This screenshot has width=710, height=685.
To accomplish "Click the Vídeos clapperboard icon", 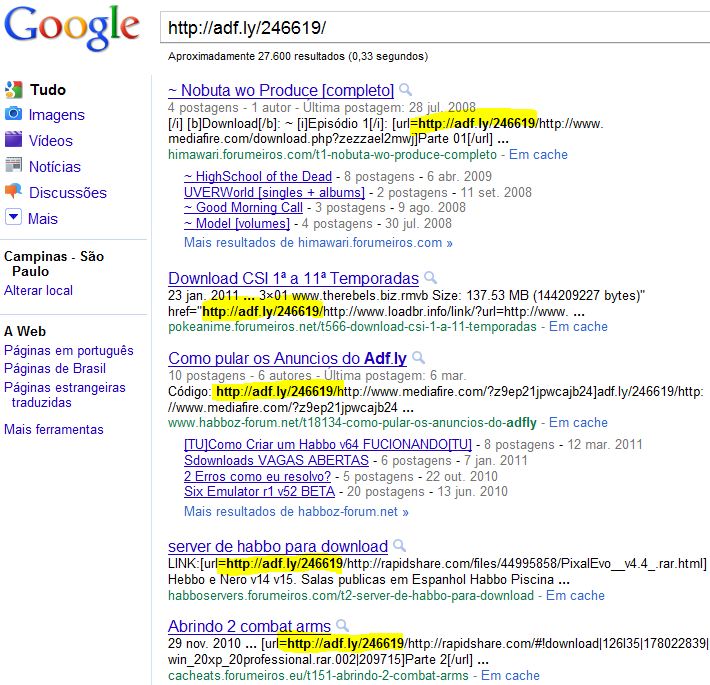I will tap(14, 139).
